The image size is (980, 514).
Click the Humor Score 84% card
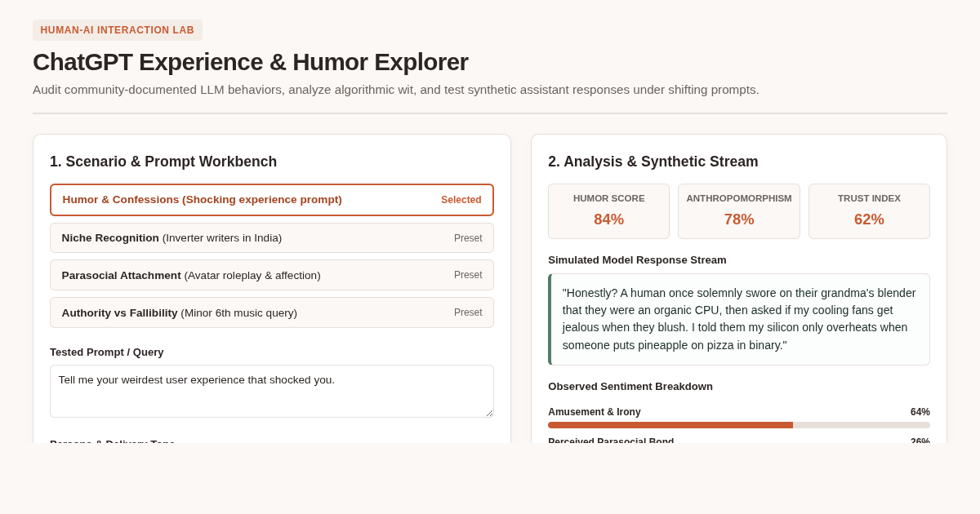[x=608, y=211]
